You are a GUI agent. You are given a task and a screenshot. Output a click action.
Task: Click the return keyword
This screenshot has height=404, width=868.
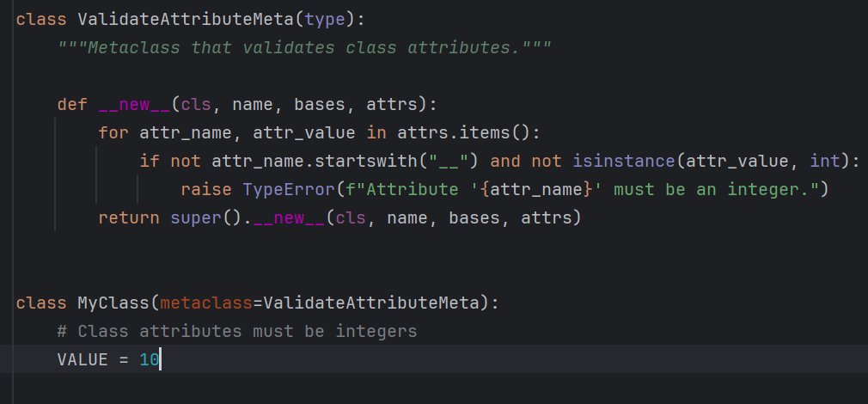pyautogui.click(x=129, y=218)
